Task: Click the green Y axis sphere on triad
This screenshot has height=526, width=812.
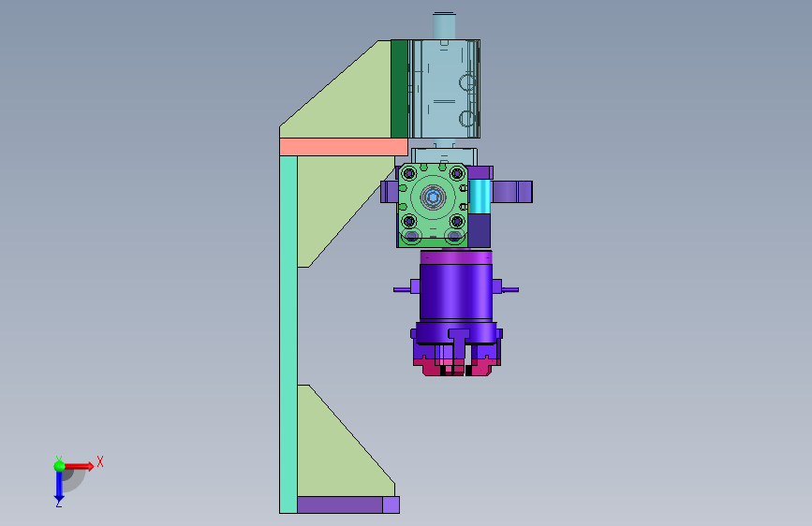Action: [59, 466]
